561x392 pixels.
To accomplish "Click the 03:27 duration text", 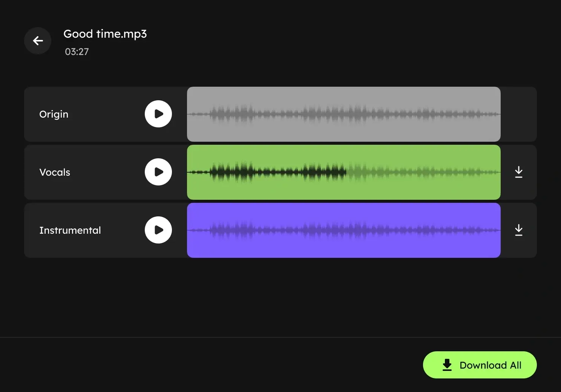I will (77, 52).
